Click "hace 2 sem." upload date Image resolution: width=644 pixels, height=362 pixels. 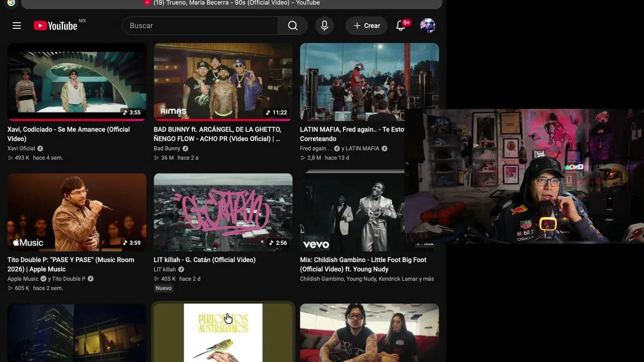(48, 288)
